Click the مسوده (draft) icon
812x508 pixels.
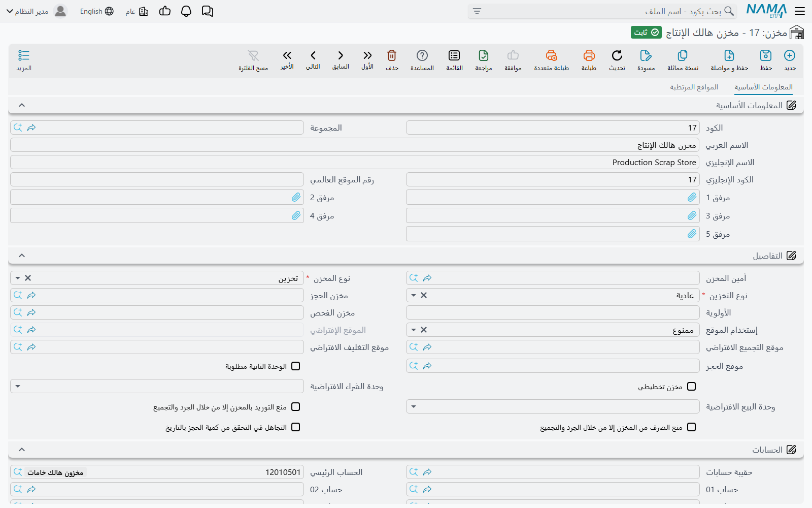pyautogui.click(x=646, y=55)
